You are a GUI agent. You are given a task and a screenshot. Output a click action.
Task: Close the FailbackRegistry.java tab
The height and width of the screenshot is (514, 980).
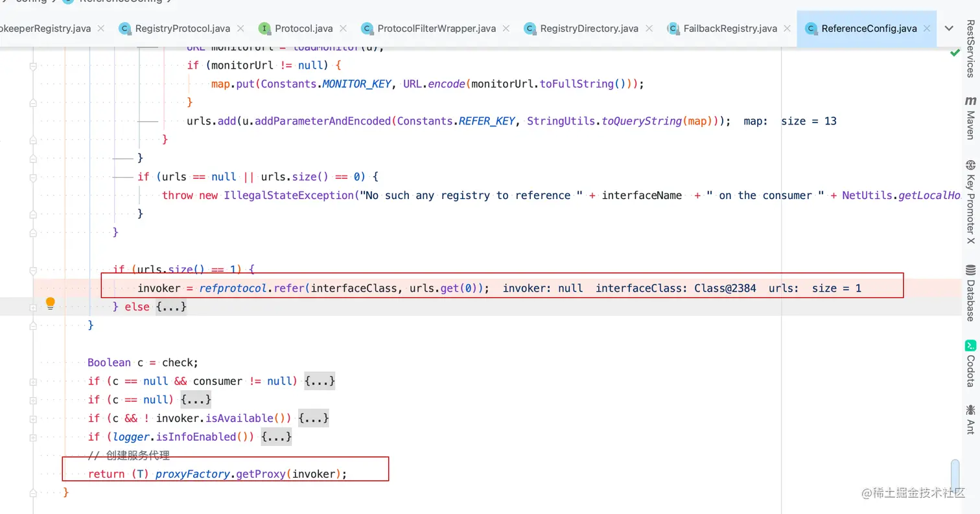pos(787,29)
